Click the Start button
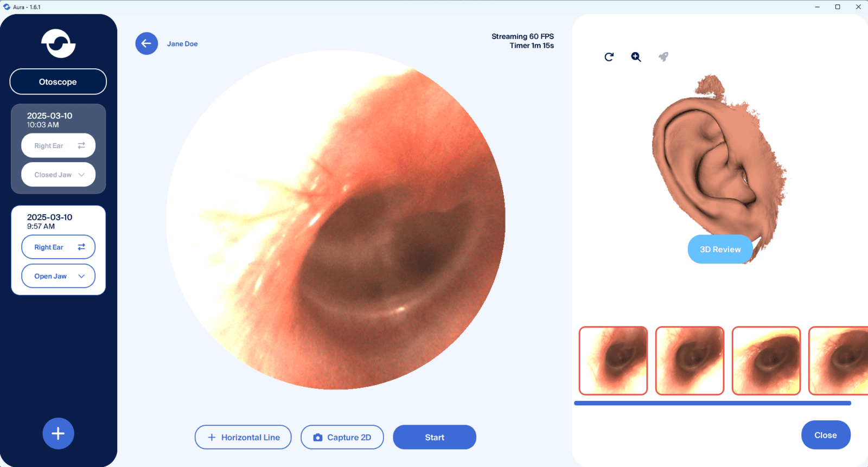The image size is (868, 467). coord(435,437)
